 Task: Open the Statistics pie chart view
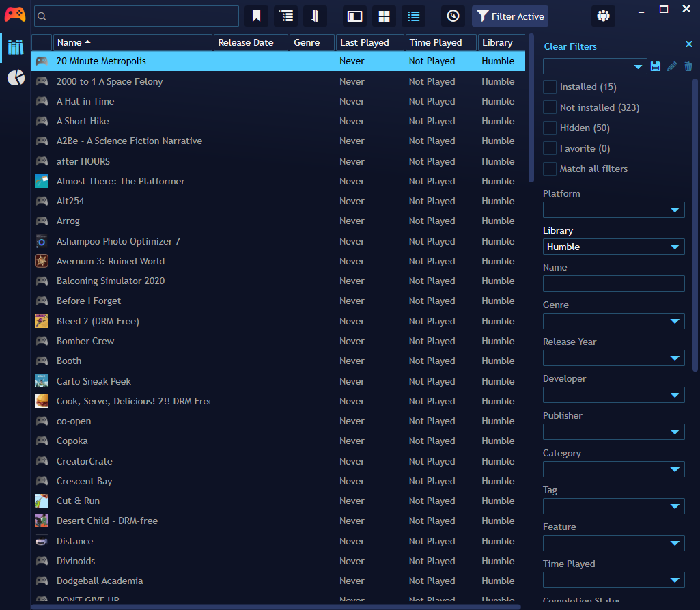16,78
